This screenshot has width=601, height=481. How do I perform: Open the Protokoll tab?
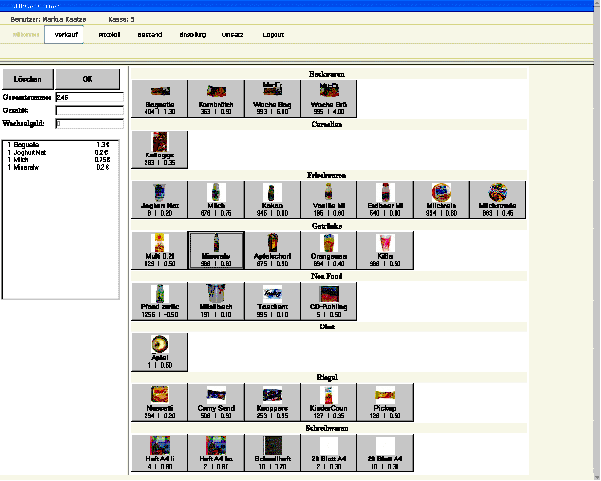pos(110,34)
